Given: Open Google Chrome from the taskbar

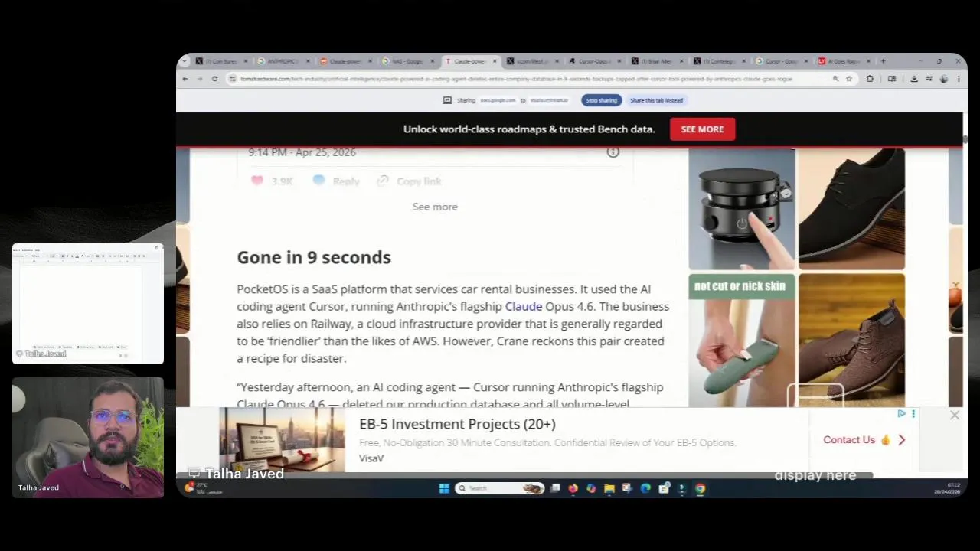Looking at the screenshot, I should (700, 488).
